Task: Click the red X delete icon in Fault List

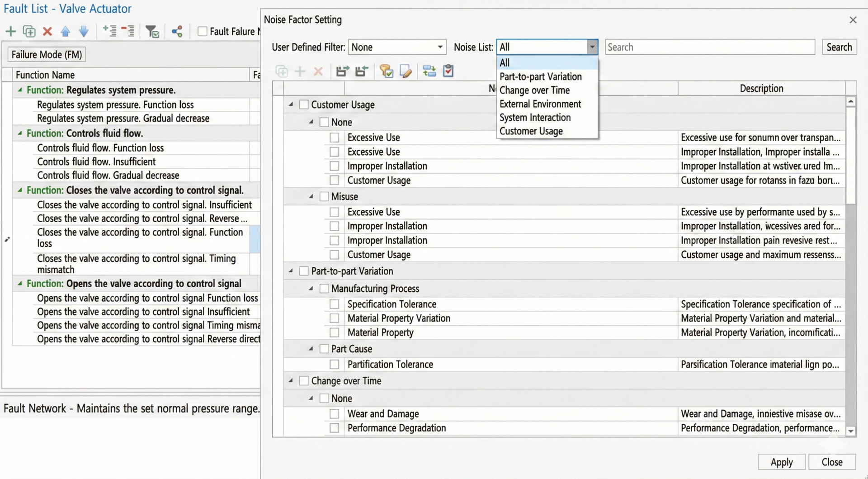Action: tap(47, 31)
